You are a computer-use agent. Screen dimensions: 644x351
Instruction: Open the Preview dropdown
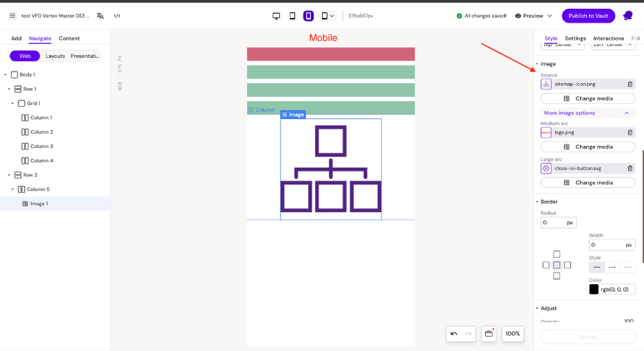tap(534, 16)
